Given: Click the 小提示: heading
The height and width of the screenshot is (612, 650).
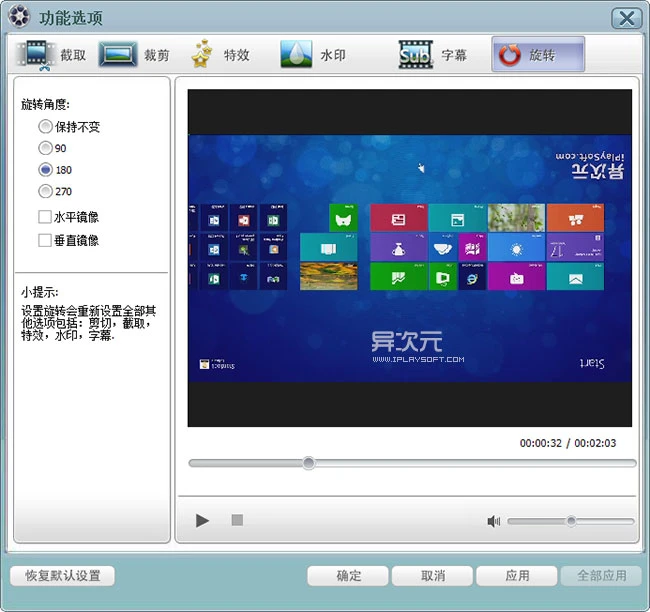Looking at the screenshot, I should (40, 292).
